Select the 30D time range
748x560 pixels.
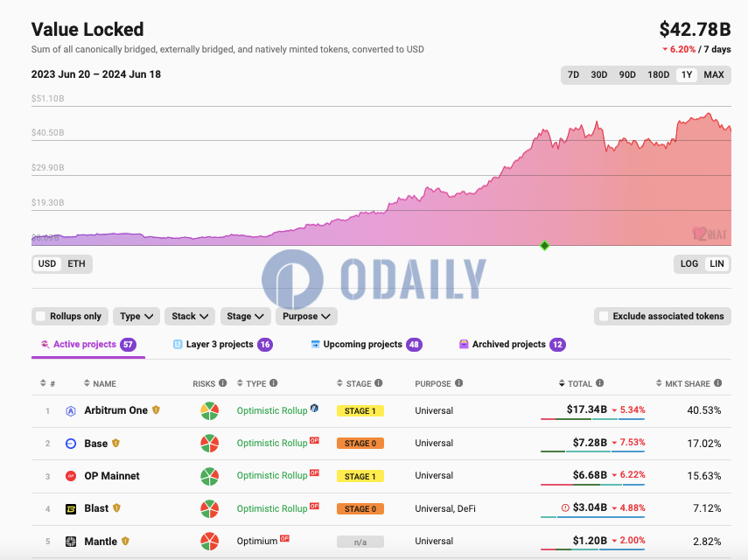point(599,75)
